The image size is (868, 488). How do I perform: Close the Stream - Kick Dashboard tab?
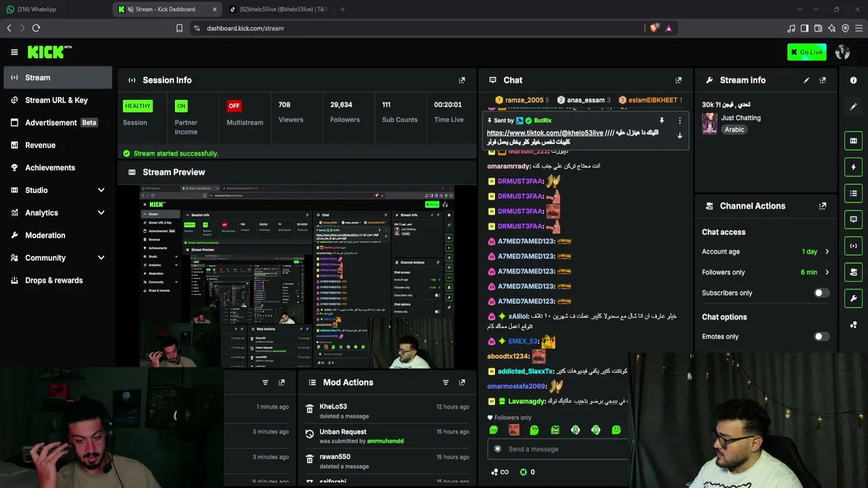(215, 9)
